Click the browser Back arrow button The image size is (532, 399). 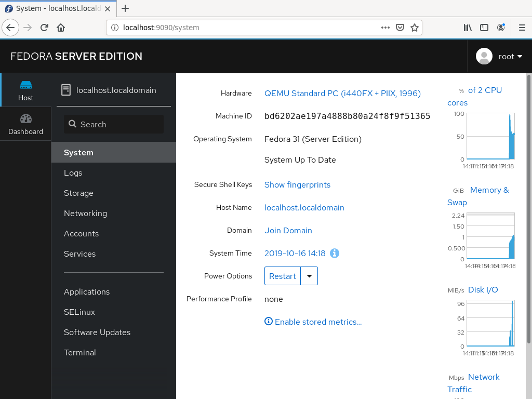[x=10, y=28]
